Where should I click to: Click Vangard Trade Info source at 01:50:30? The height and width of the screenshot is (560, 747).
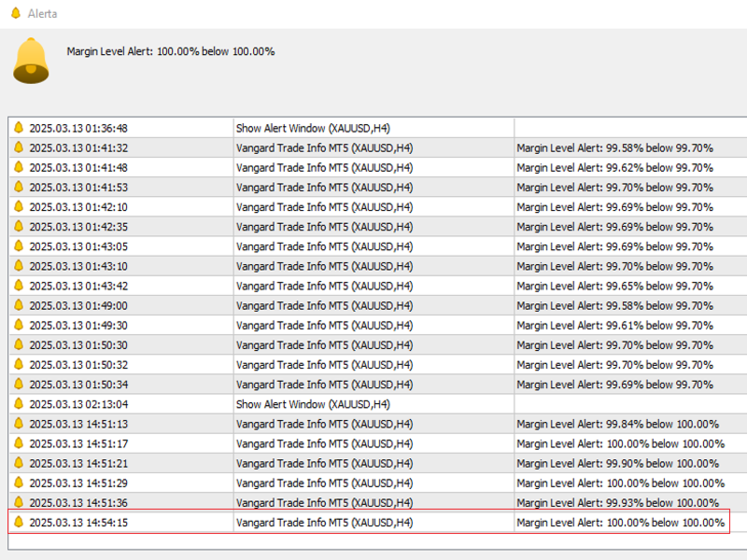(324, 344)
